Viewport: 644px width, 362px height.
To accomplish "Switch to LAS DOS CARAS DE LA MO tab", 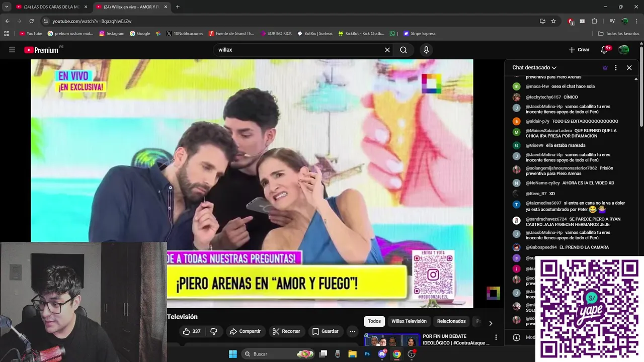I will (52, 7).
